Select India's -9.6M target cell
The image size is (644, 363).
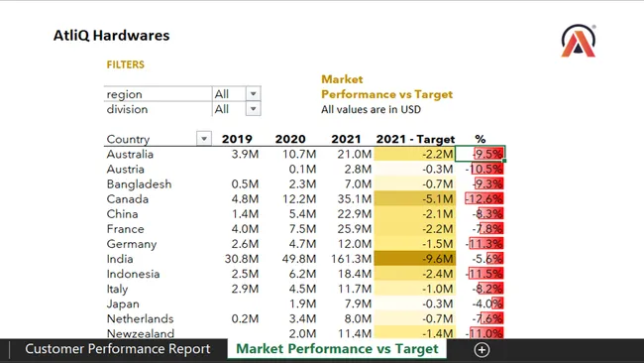(415, 259)
